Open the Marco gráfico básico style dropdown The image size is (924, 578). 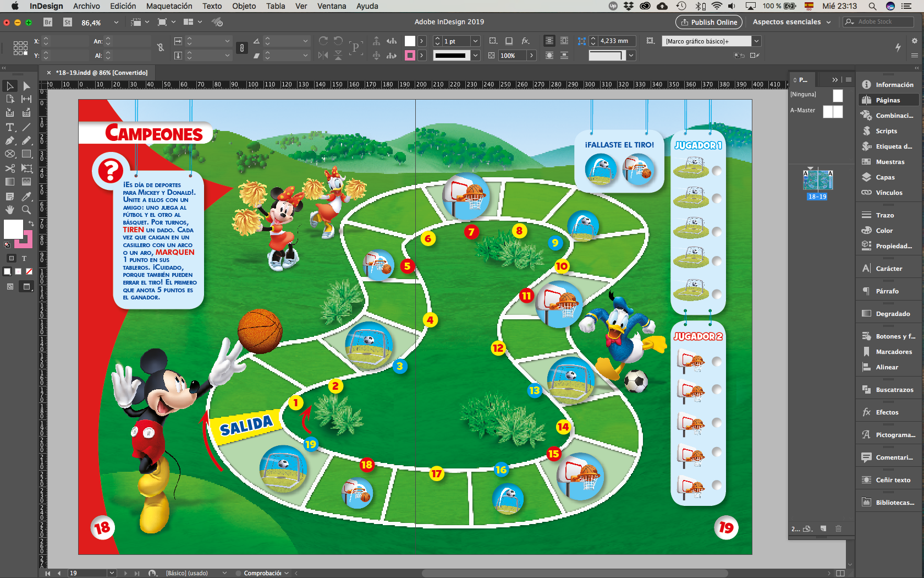click(757, 41)
